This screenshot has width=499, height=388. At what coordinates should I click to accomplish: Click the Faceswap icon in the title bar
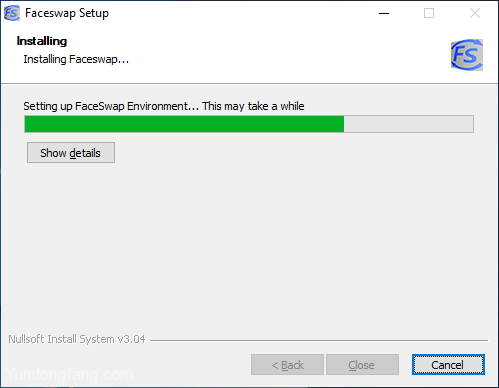click(x=12, y=13)
